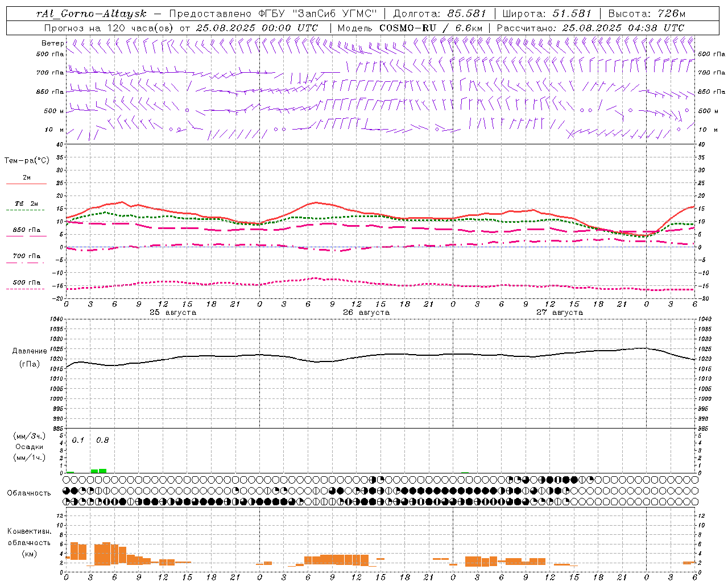Click the "Конвективн." convective cloud label
728x582 pixels.
tap(30, 531)
